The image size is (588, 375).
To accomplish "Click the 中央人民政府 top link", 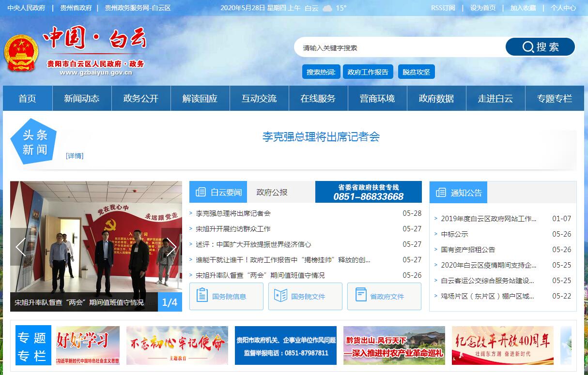I will (26, 8).
